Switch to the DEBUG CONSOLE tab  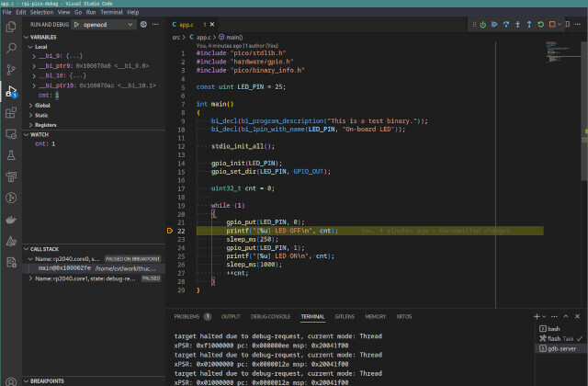[x=270, y=316]
